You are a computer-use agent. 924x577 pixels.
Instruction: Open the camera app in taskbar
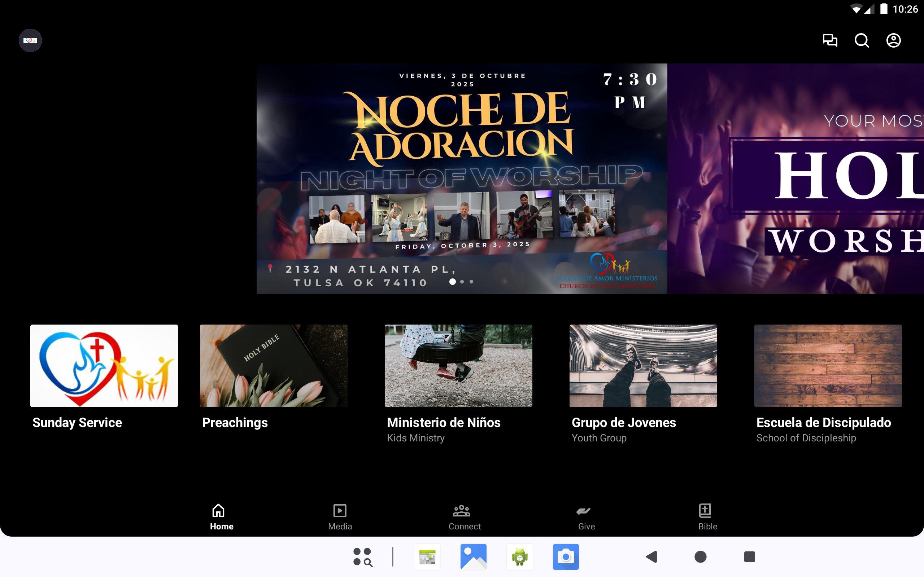[x=566, y=557]
